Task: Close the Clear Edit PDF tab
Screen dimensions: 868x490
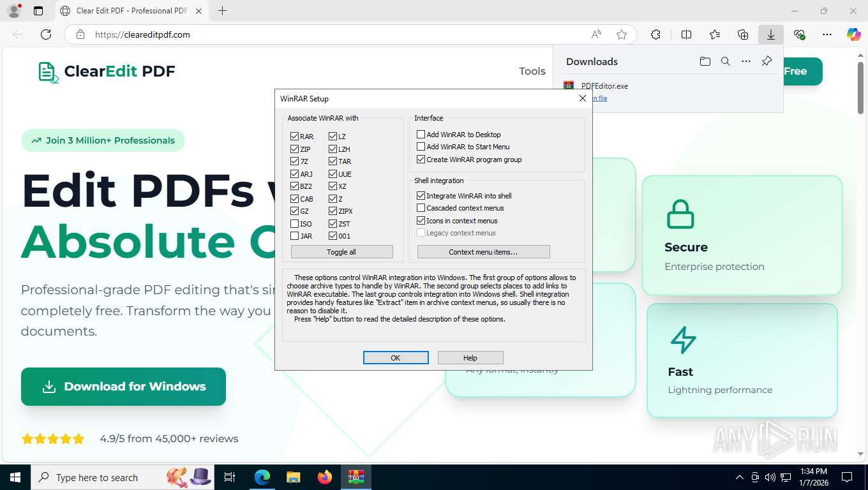Action: click(x=198, y=11)
